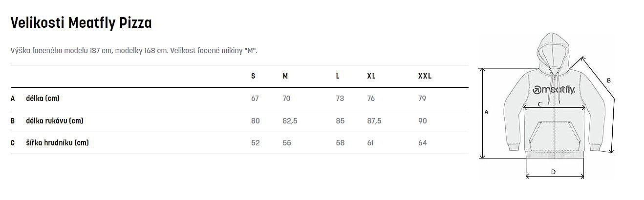Click dimension label B next to the sleeve
644x200 pixels.
tap(608, 80)
